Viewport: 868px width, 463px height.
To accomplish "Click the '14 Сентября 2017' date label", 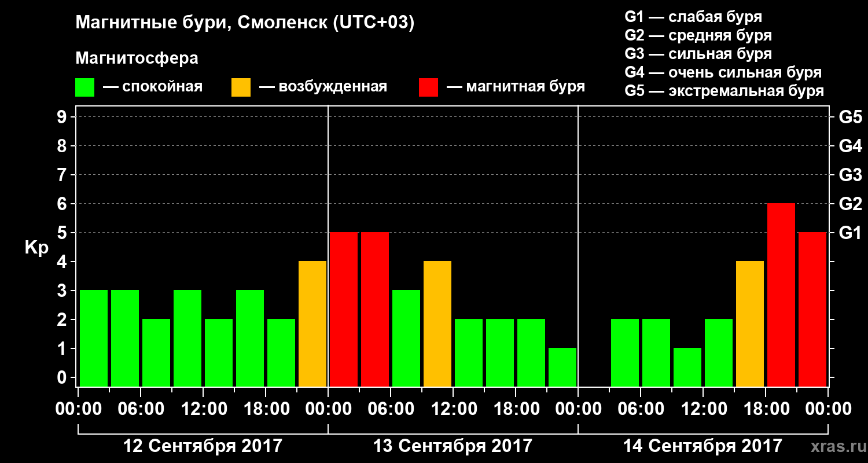I will pyautogui.click(x=703, y=446).
